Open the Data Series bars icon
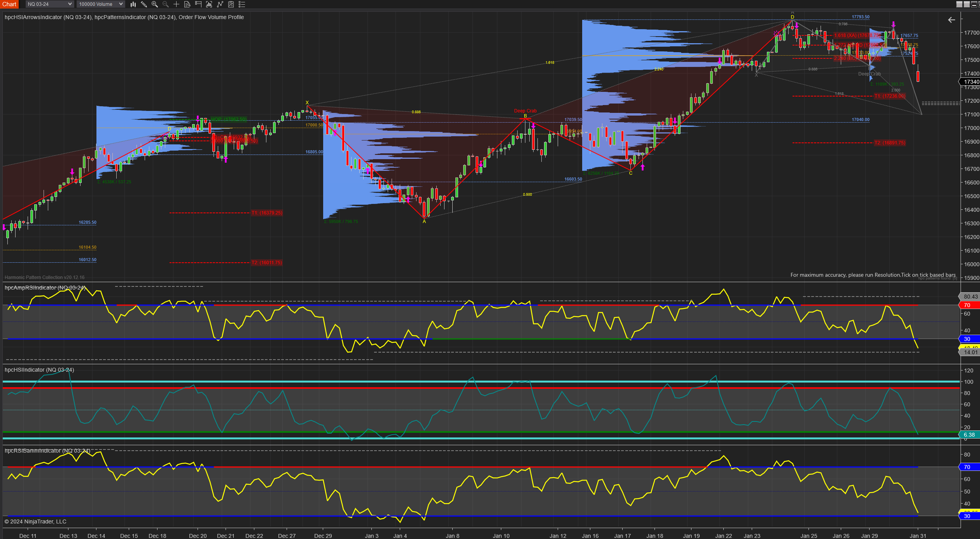 click(x=209, y=4)
